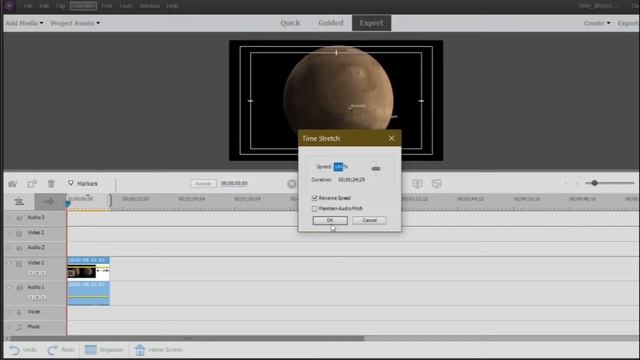The image size is (640, 360).
Task: Click the rotate clip timeline icon
Action: 32,184
